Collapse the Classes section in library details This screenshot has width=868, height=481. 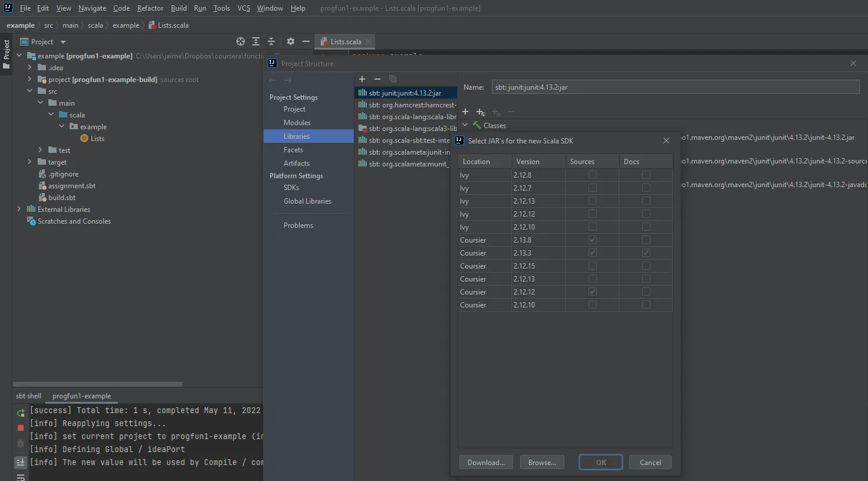[465, 125]
